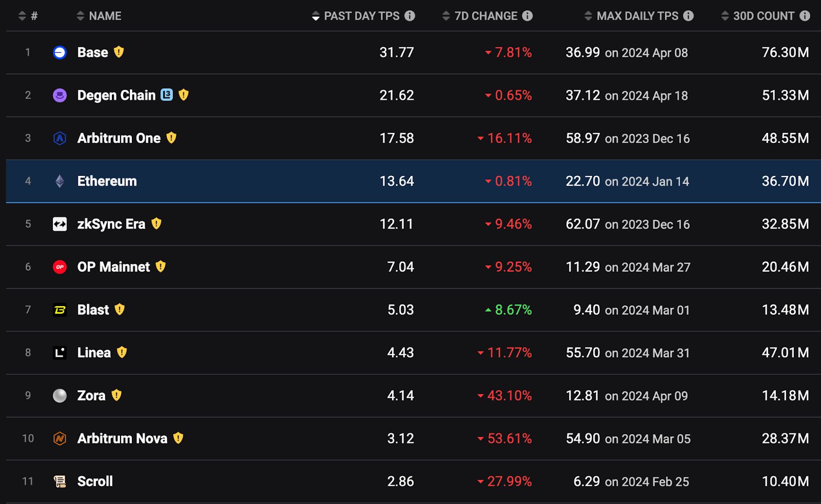
Task: Open the Blast name link
Action: (93, 310)
